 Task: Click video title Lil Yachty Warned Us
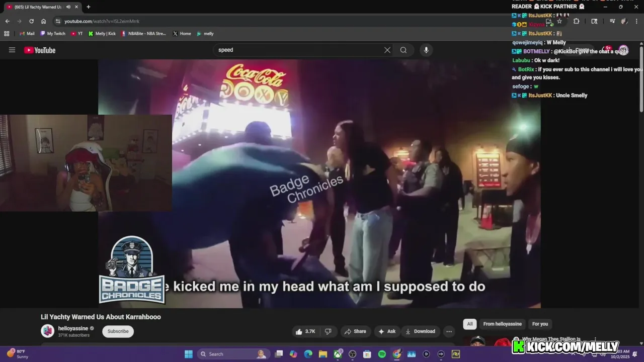(x=101, y=317)
